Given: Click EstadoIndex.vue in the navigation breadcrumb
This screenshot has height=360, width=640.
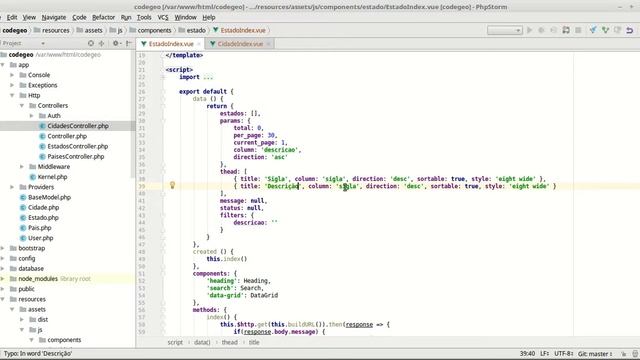Looking at the screenshot, I should click(239, 30).
